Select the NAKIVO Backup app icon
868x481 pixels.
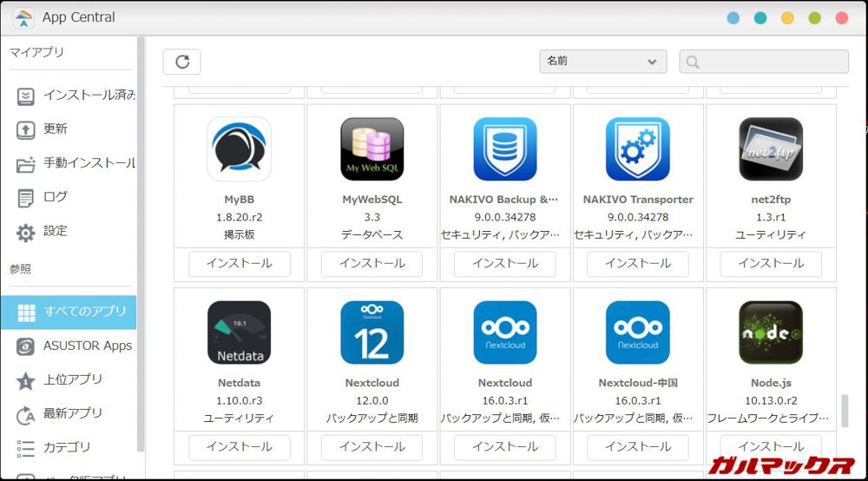click(x=504, y=149)
